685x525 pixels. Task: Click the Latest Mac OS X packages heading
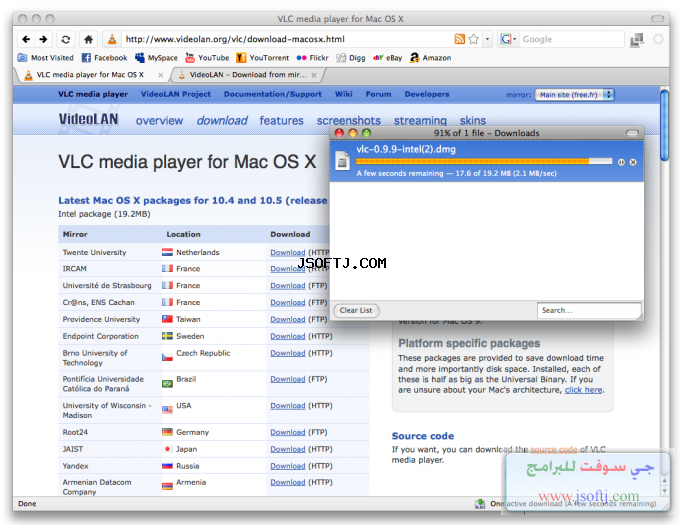[193, 200]
